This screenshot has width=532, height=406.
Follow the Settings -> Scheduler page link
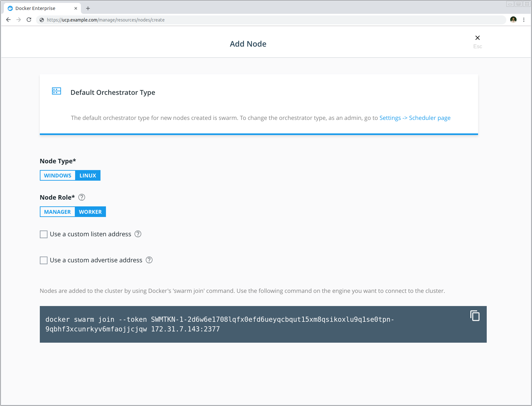point(415,118)
